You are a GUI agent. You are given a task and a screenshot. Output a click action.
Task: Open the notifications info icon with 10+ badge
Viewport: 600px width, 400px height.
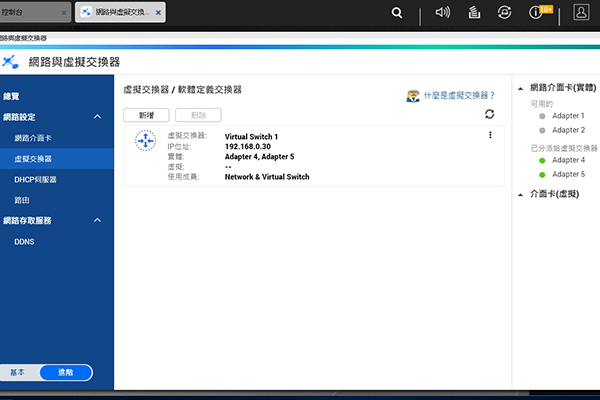(x=540, y=12)
